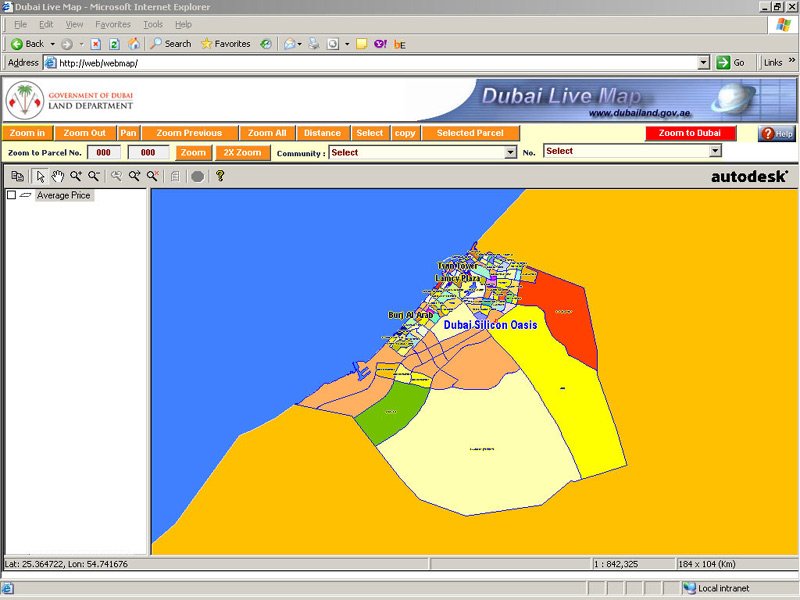Open the Tools menu
Image resolution: width=800 pixels, height=600 pixels.
tap(153, 24)
